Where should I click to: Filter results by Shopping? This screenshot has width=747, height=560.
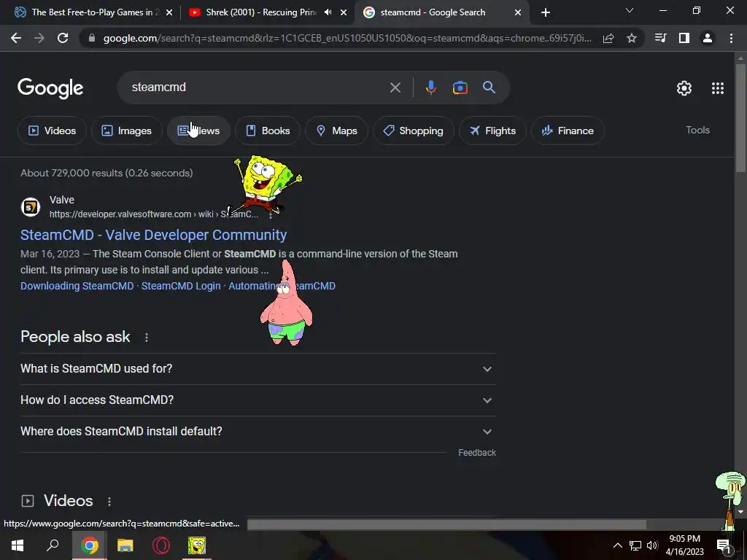coord(414,131)
